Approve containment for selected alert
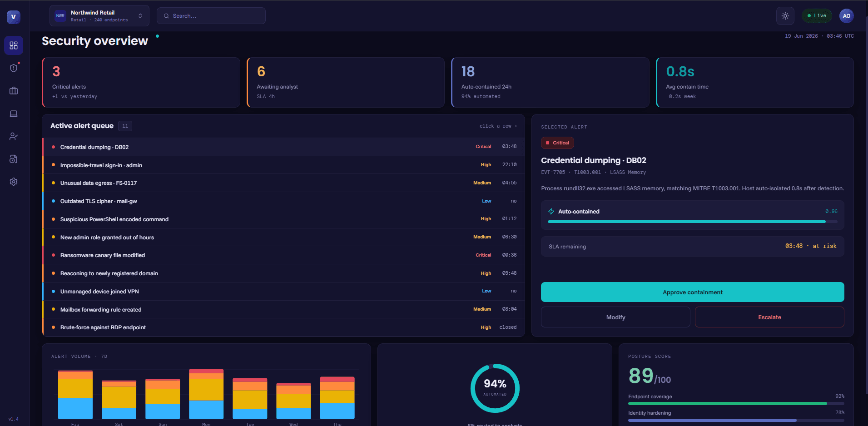The image size is (868, 426). tap(693, 292)
